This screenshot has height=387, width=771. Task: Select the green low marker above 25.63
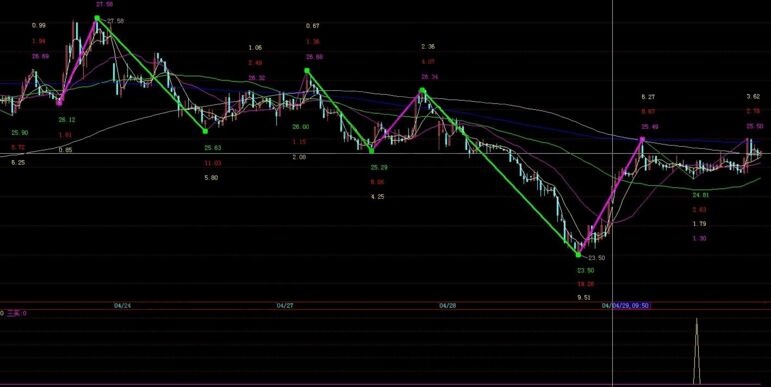click(205, 131)
